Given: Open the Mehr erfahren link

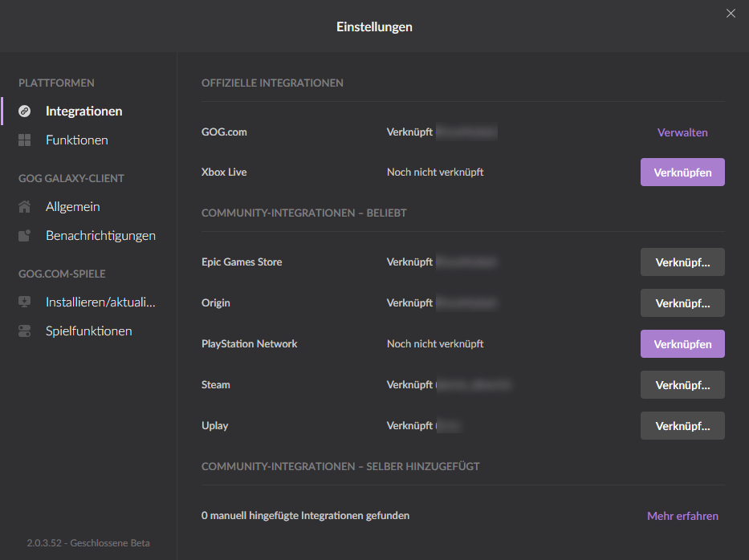Looking at the screenshot, I should pyautogui.click(x=682, y=516).
